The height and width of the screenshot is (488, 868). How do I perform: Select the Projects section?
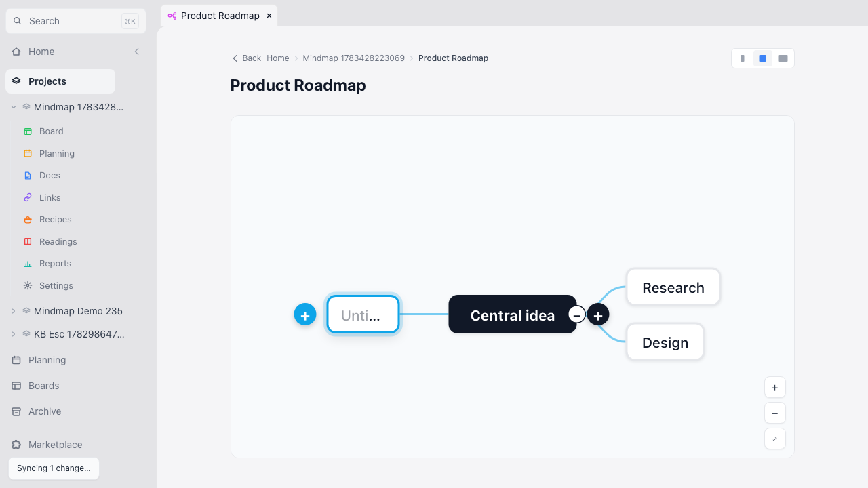coord(60,81)
